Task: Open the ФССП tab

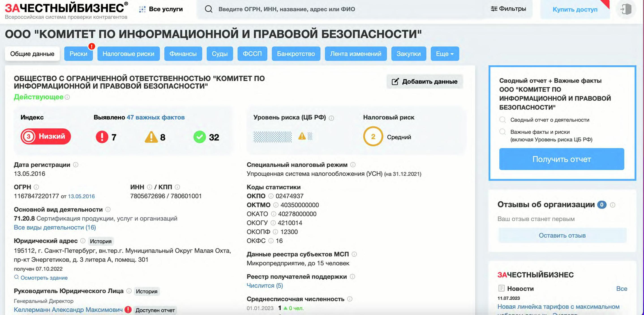Action: [x=252, y=54]
